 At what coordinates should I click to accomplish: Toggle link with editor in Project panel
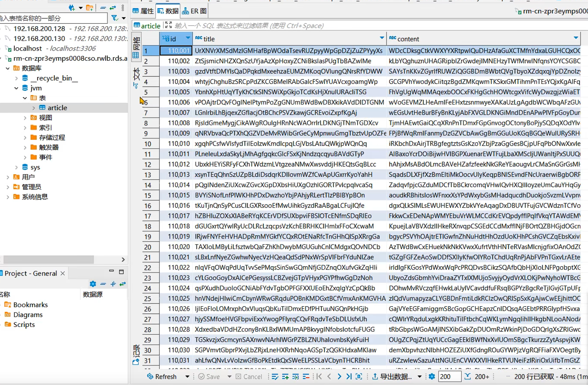pos(123,284)
